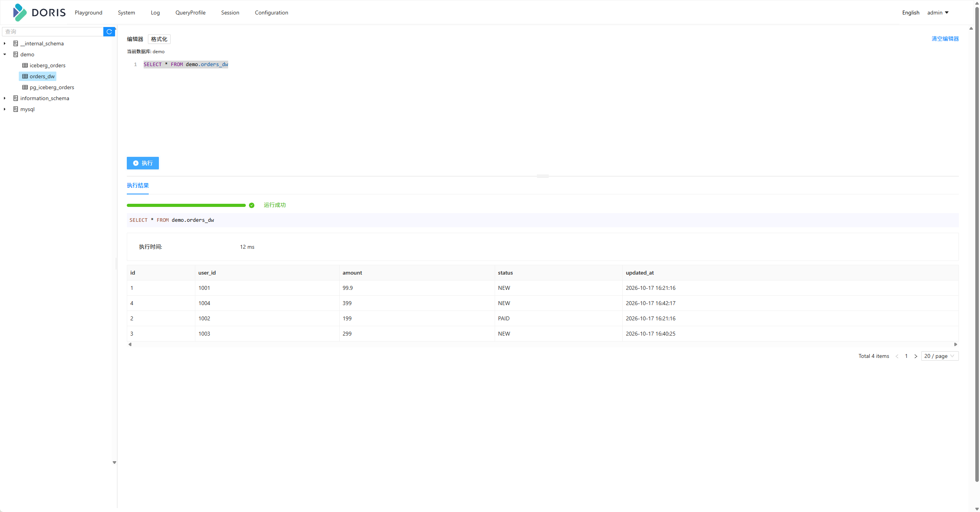Open the Session menu
Viewport: 980px width, 512px height.
230,13
